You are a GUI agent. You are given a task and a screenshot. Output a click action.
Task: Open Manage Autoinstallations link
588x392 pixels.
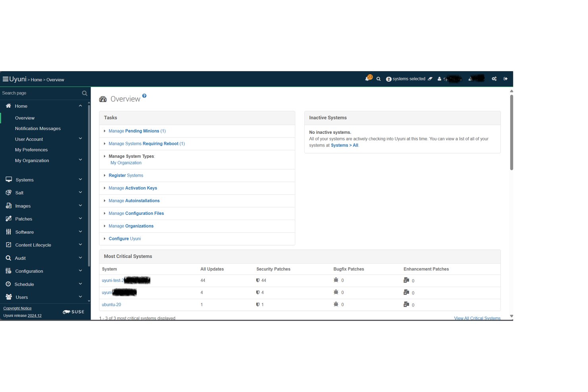134,201
